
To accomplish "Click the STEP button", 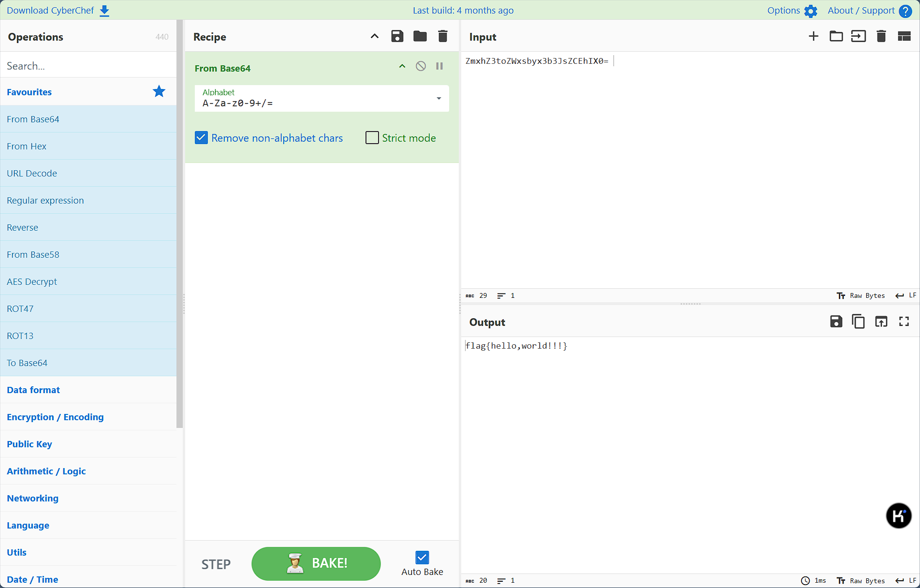I will (x=216, y=564).
